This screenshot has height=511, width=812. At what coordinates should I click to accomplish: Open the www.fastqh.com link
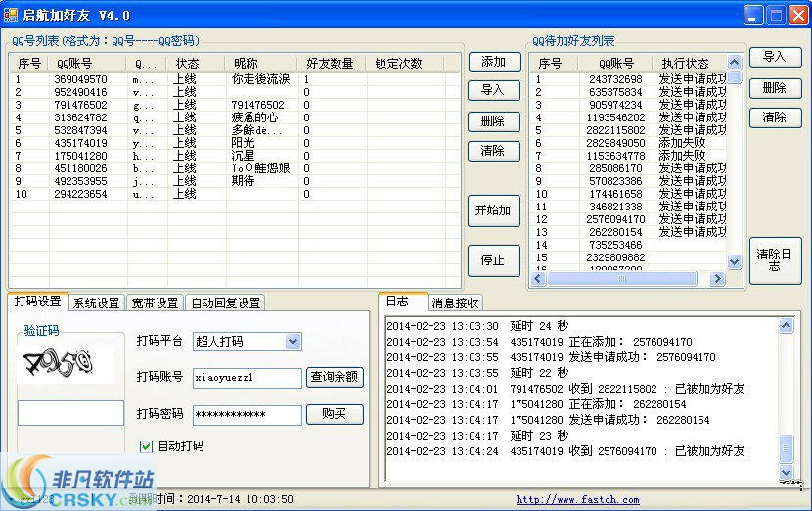577,499
